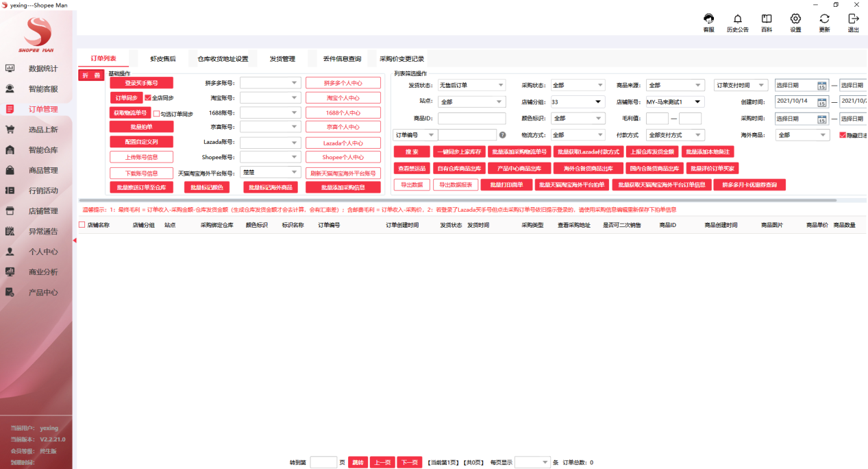Open the 历史公告 announcements bell icon
Image resolution: width=868 pixels, height=469 pixels.
736,19
